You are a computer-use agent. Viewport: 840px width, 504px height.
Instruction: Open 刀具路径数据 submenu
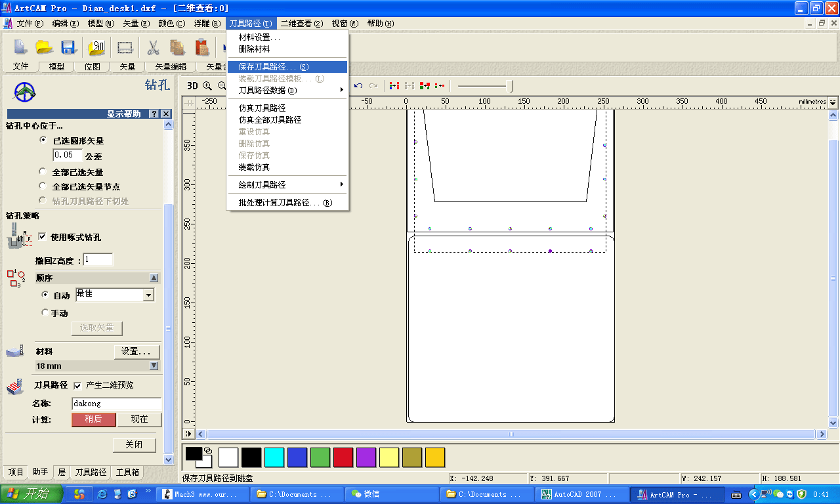click(x=287, y=90)
